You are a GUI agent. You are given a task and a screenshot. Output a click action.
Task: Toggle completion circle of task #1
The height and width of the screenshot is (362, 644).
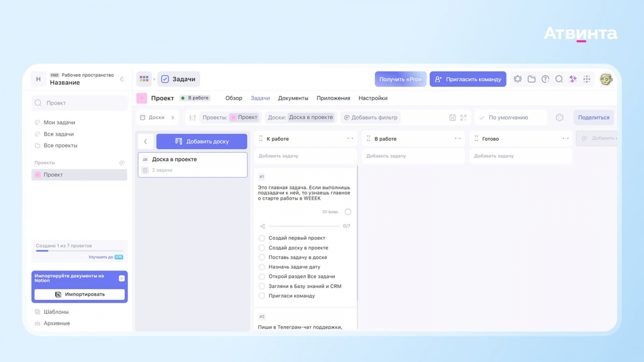pos(348,212)
